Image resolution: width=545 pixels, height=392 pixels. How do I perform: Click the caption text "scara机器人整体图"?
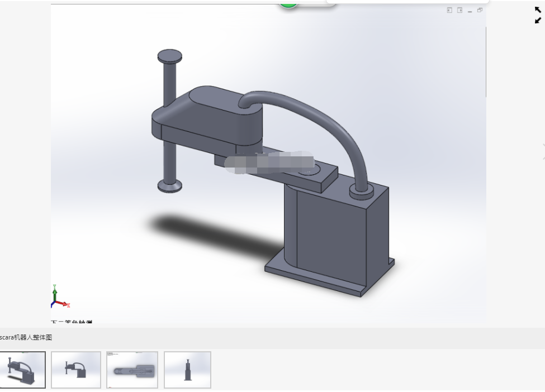pyautogui.click(x=26, y=337)
